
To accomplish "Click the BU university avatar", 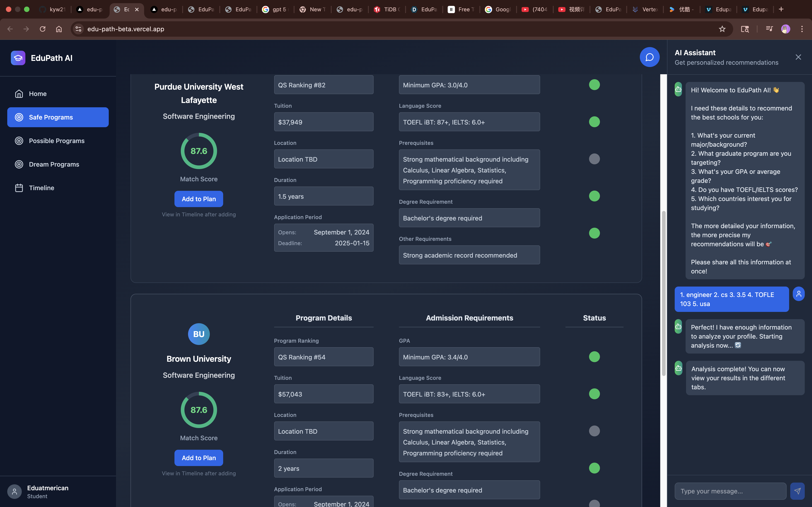I will tap(199, 334).
